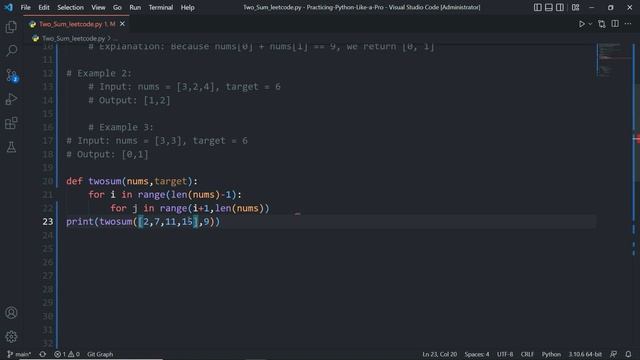This screenshot has width=640, height=360.
Task: Change end of line CRLF
Action: coord(527,354)
